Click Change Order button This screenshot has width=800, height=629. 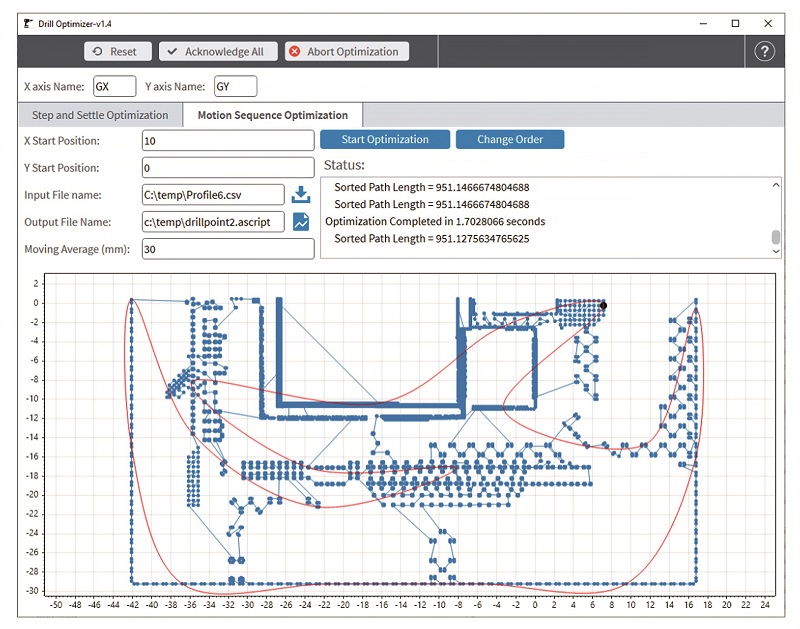pos(510,139)
